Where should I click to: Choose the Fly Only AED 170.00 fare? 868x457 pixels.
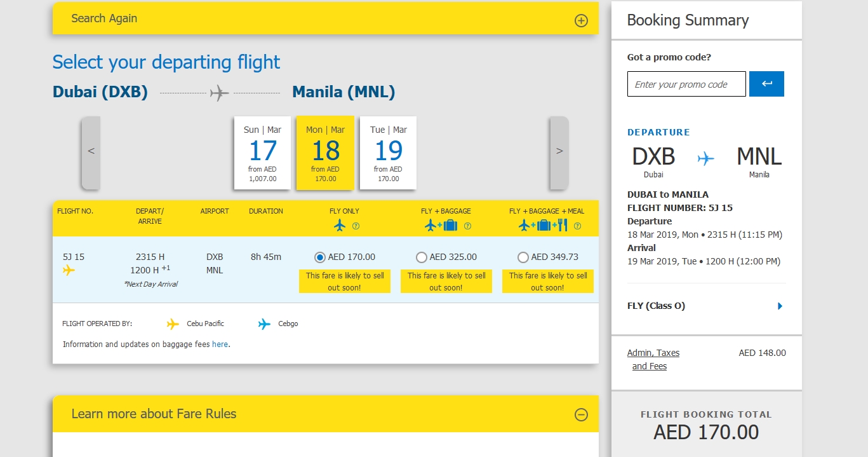click(320, 257)
